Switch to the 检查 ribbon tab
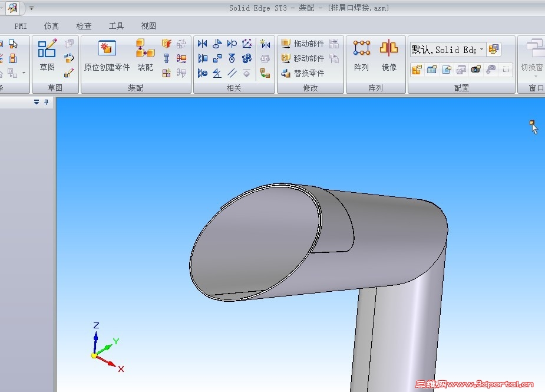The image size is (545, 392). [x=84, y=26]
